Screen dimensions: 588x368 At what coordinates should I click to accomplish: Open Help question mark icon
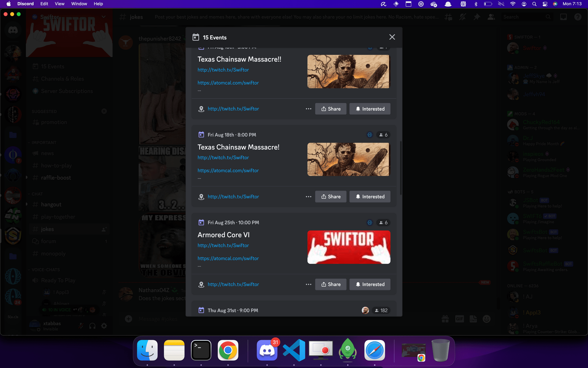tap(578, 17)
